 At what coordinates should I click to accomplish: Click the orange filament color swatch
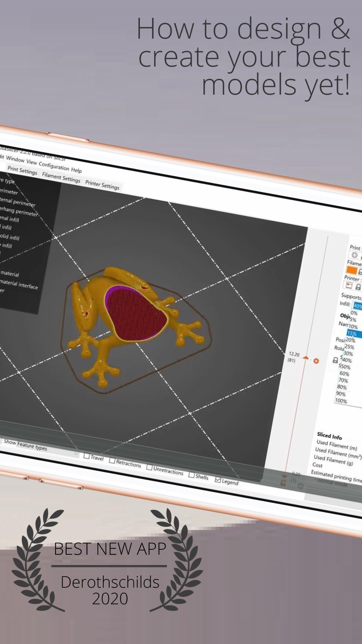[x=352, y=270]
